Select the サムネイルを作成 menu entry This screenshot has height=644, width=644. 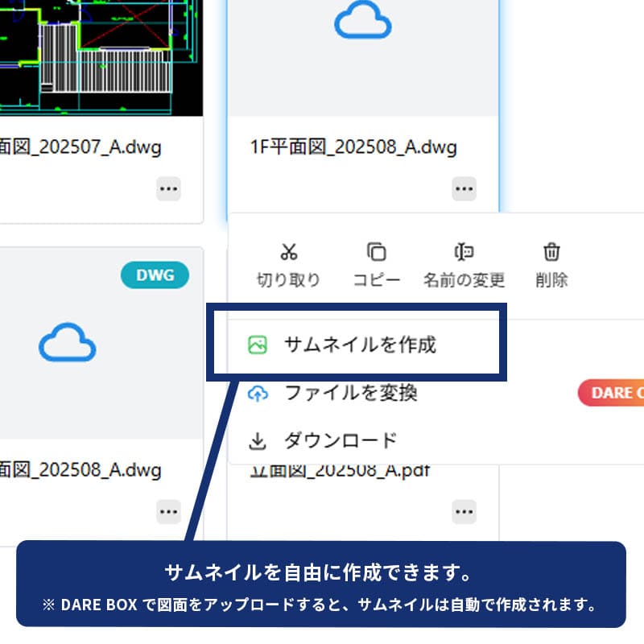coord(359,345)
